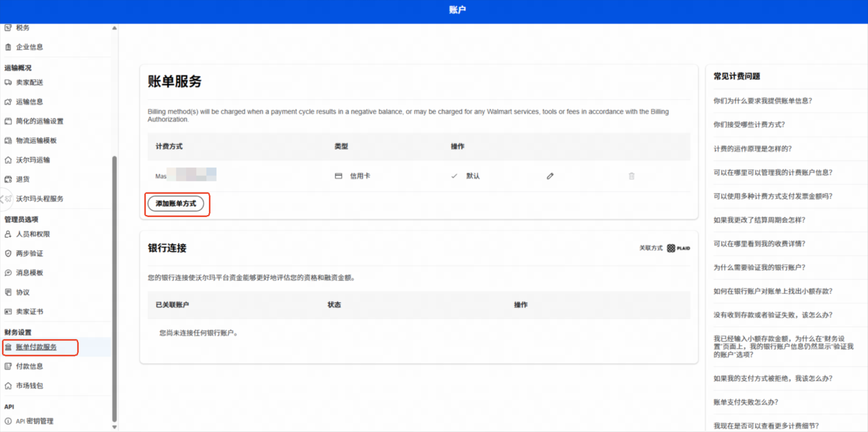This screenshot has width=868, height=432.
Task: Open FAQ 为什么需要验证我的银行账户?
Action: pos(759,267)
